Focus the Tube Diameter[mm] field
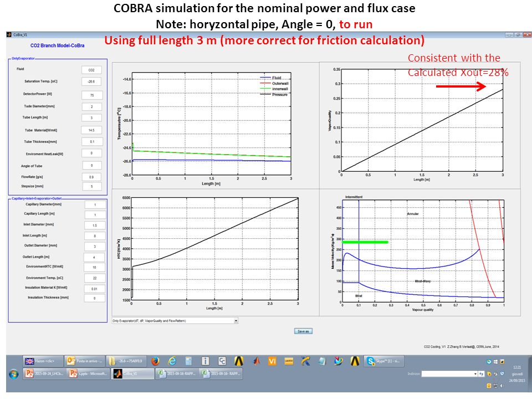Viewport: 532px width, 399px height. point(92,107)
